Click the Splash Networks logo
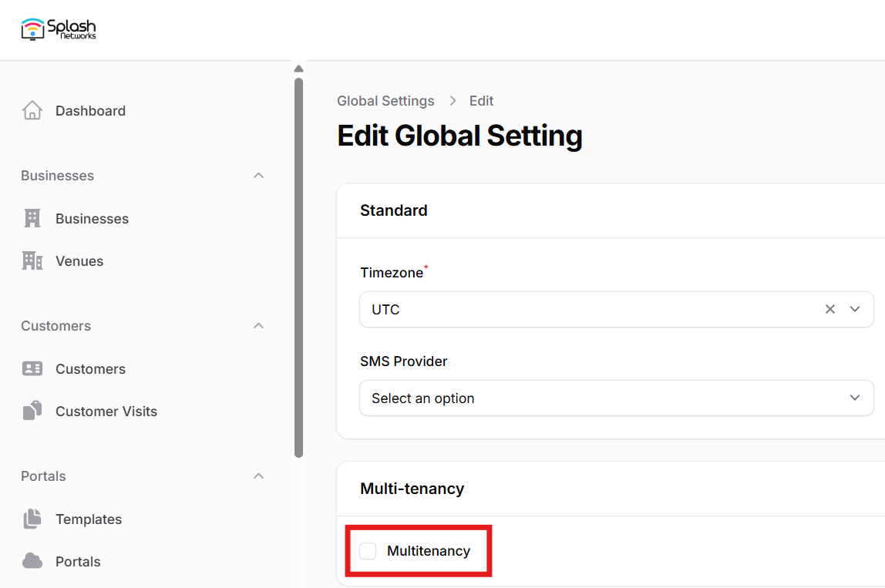The height and width of the screenshot is (588, 885). point(59,29)
